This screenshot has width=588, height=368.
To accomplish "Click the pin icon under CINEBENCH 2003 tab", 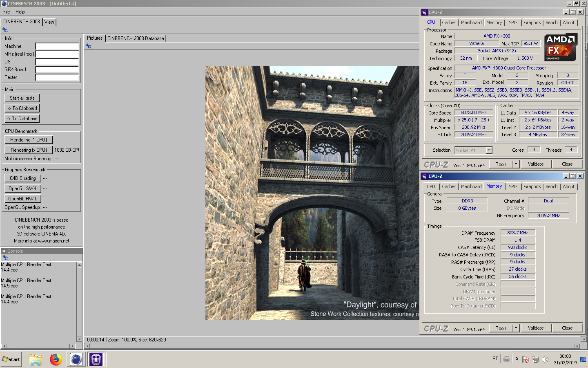I will pyautogui.click(x=5, y=30).
